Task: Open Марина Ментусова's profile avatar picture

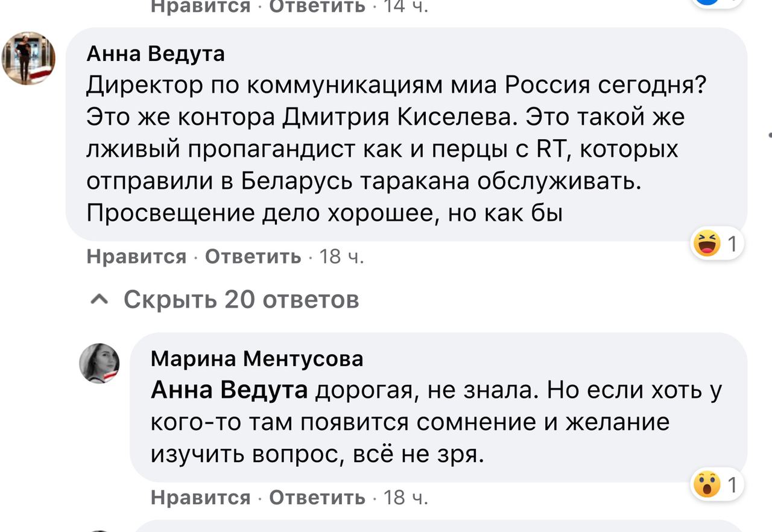Action: [100, 364]
